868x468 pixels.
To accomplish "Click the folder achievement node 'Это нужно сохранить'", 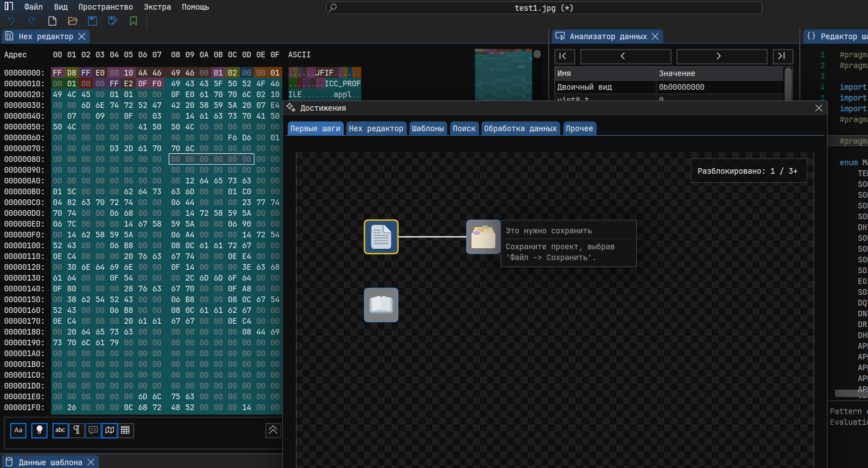I will pyautogui.click(x=483, y=237).
